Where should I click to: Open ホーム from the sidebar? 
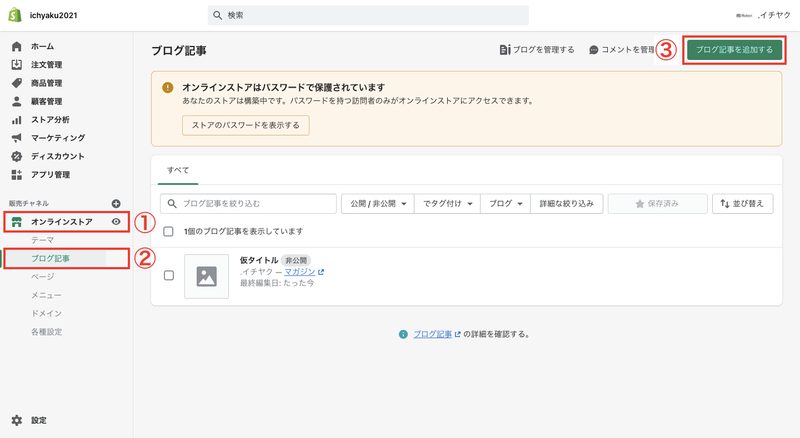[x=42, y=46]
